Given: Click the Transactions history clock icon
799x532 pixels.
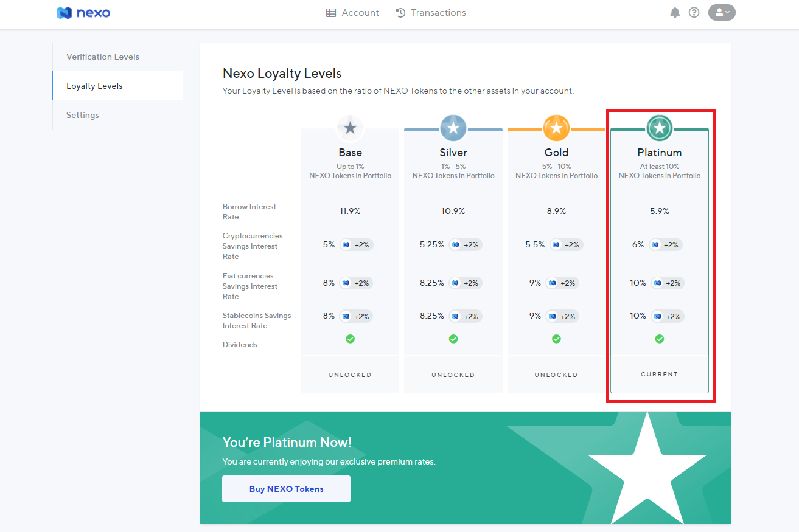Looking at the screenshot, I should click(x=400, y=13).
